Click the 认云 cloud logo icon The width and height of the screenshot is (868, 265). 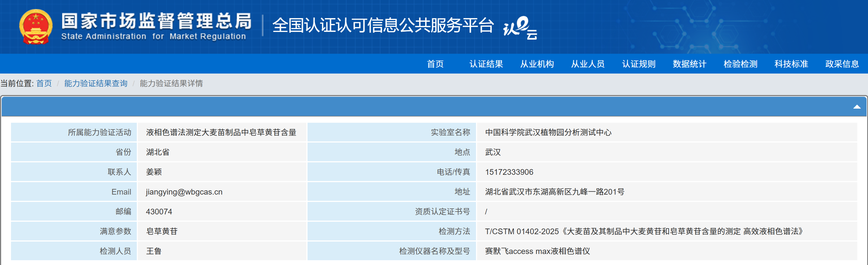(x=520, y=27)
